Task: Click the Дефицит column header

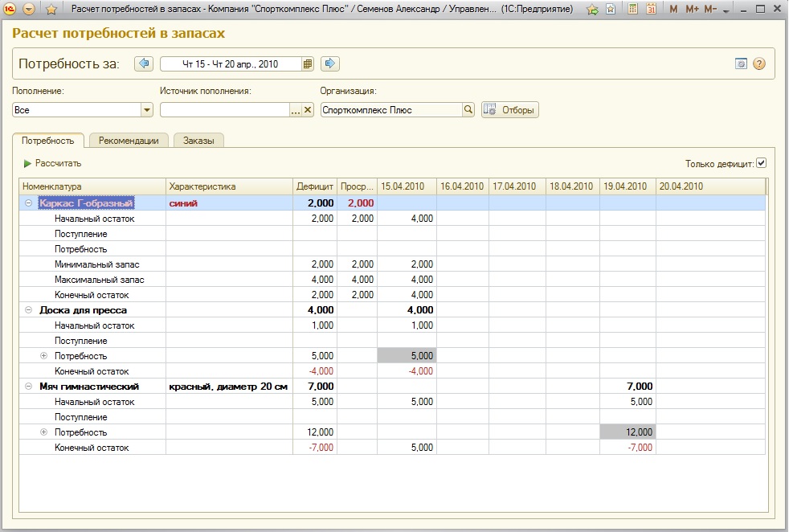Action: tap(314, 186)
